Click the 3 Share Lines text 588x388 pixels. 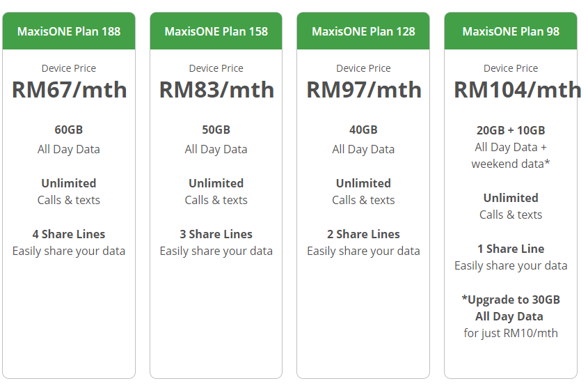point(216,234)
